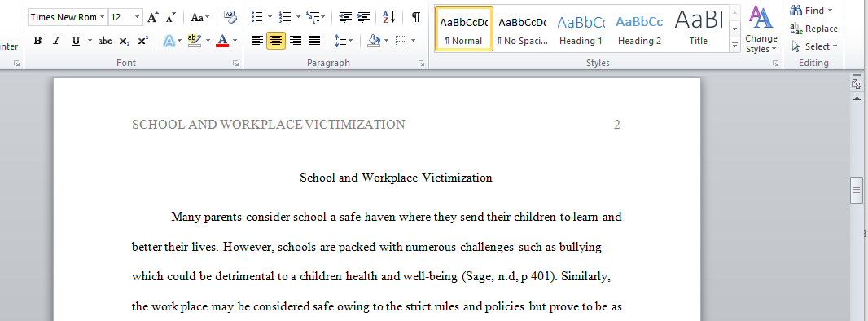Toggle strikethrough formatting

(104, 41)
